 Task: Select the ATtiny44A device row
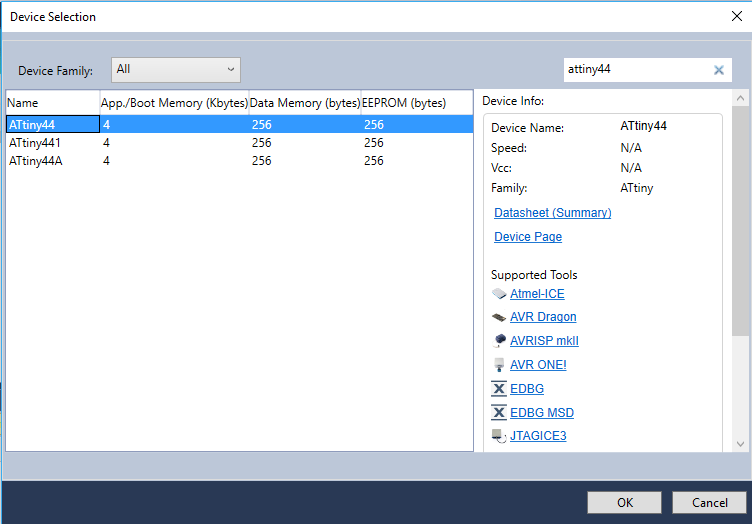(x=36, y=161)
